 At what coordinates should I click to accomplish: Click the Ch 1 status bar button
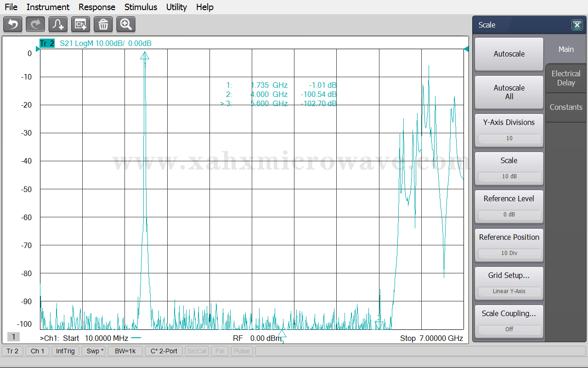[x=38, y=351]
